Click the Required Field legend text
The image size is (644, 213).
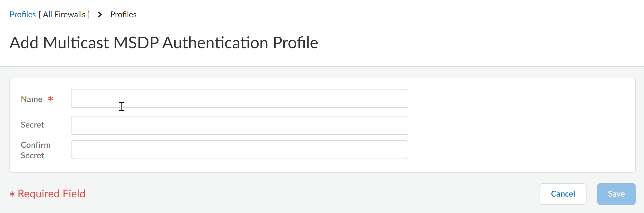pos(52,194)
